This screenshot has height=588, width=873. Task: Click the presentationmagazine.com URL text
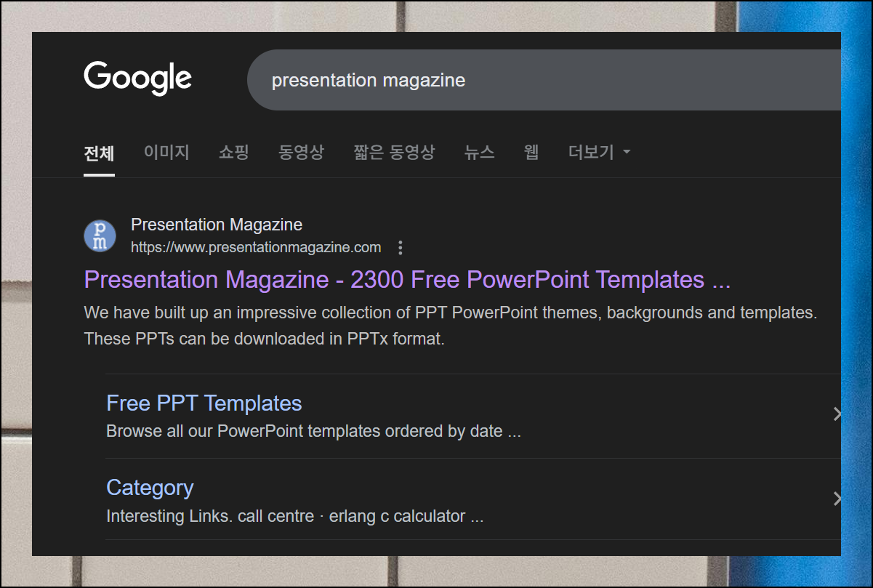[x=256, y=247]
